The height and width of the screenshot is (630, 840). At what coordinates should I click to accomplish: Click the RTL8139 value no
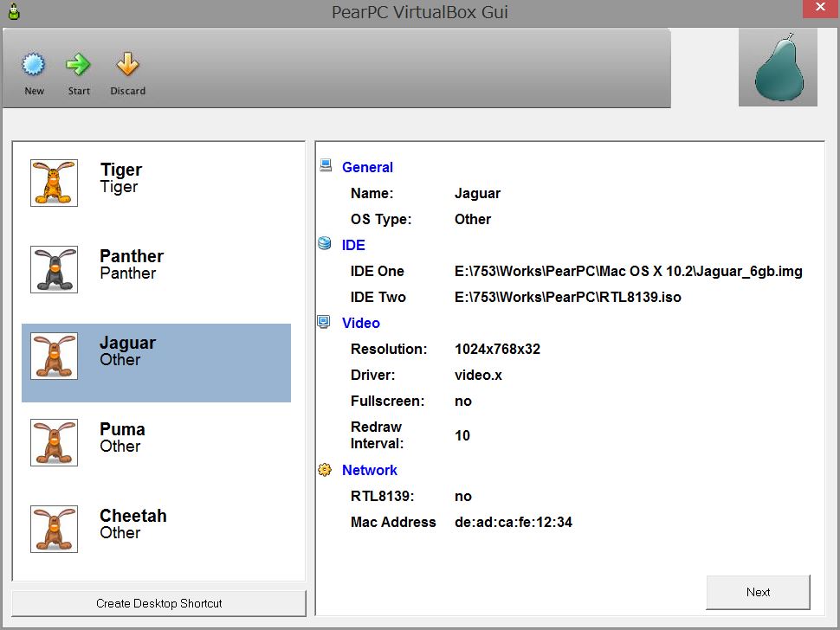pos(462,497)
